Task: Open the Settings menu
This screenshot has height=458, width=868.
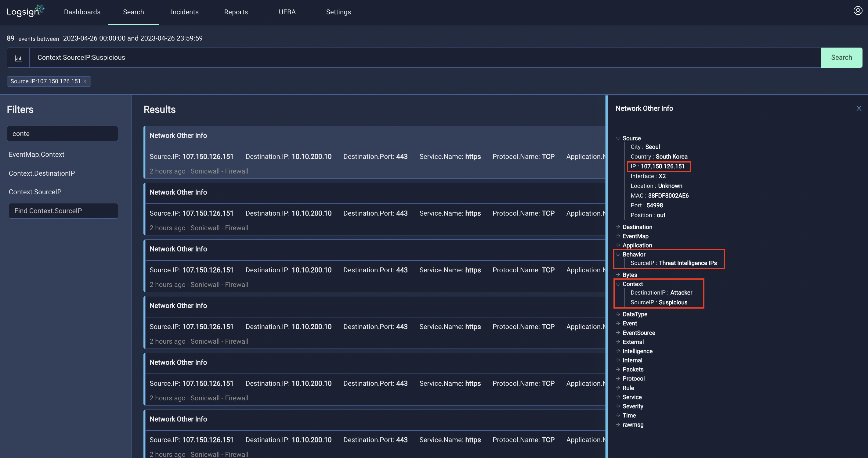Action: 338,12
